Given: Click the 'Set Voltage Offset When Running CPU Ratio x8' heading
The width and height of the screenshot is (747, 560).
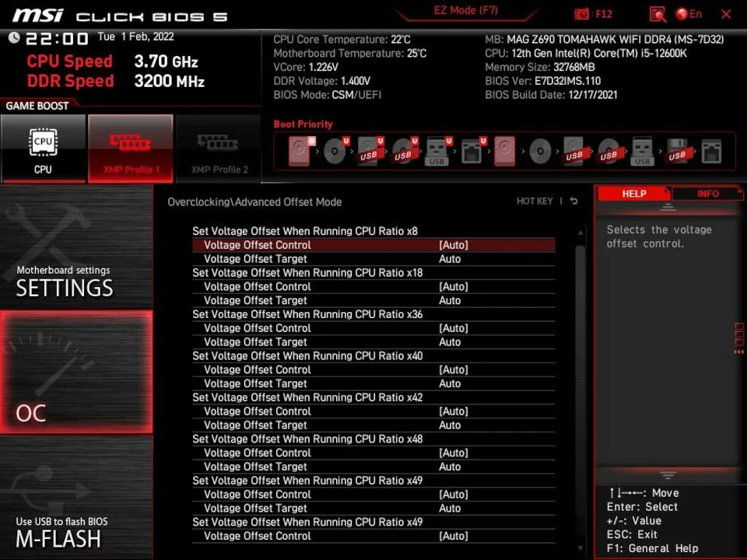Looking at the screenshot, I should [305, 231].
